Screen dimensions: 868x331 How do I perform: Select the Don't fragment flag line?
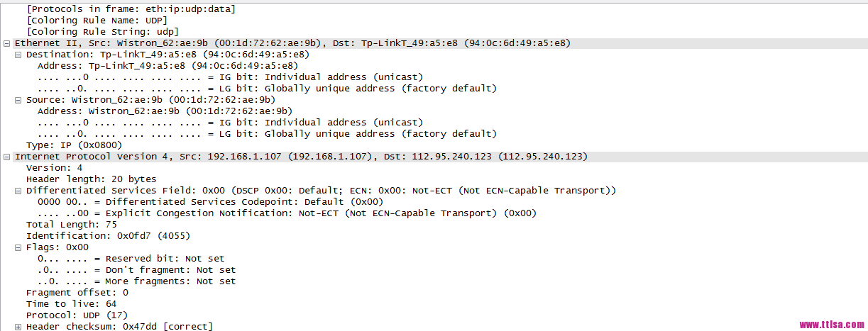point(137,270)
